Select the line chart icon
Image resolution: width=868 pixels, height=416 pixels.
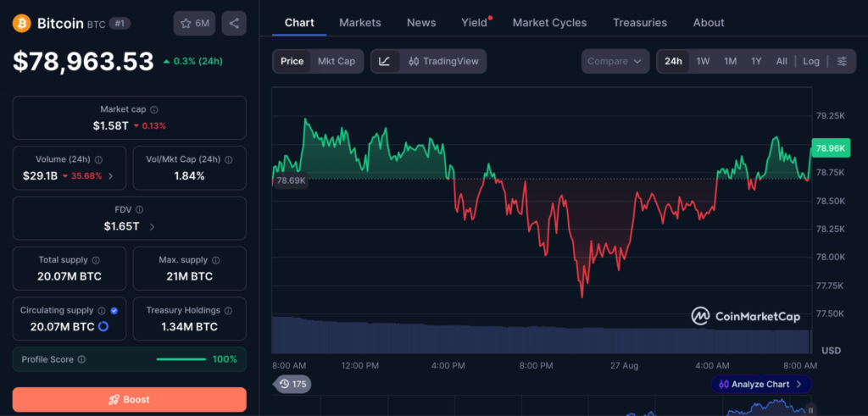385,61
